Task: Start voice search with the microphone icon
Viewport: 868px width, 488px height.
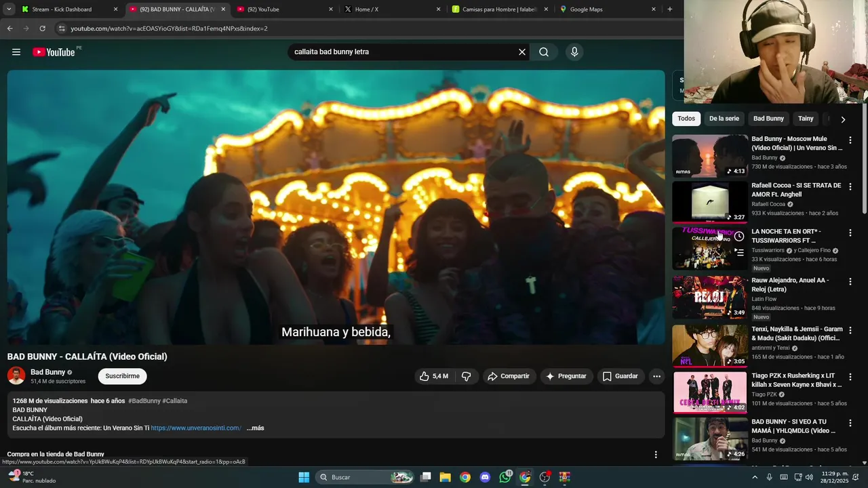Action: [x=574, y=52]
